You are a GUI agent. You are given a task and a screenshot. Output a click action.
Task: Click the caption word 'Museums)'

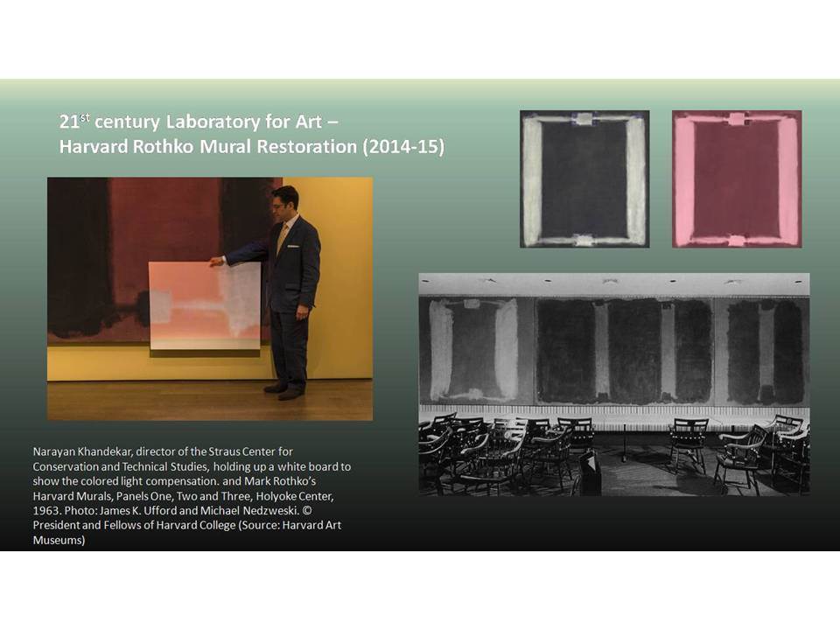coord(59,540)
